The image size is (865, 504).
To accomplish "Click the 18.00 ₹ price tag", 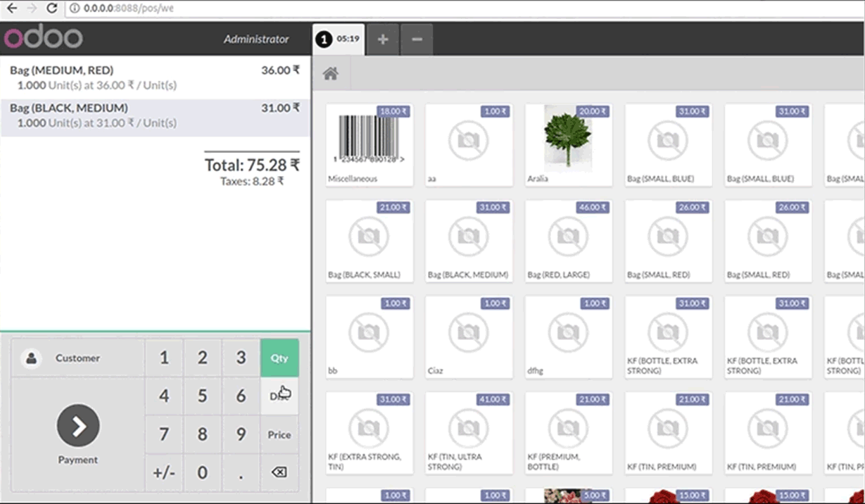I will pyautogui.click(x=394, y=111).
